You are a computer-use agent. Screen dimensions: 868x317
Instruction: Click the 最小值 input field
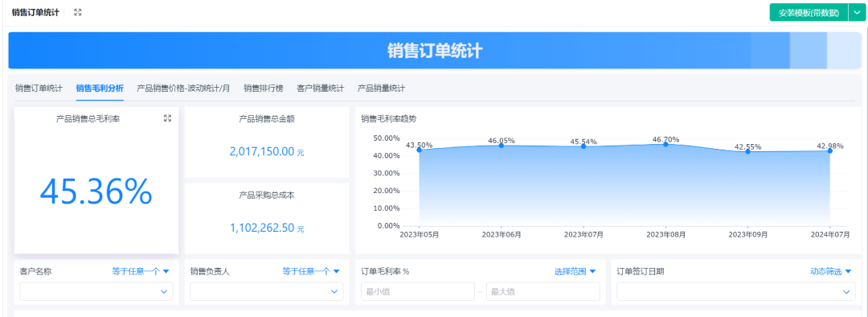coord(418,291)
